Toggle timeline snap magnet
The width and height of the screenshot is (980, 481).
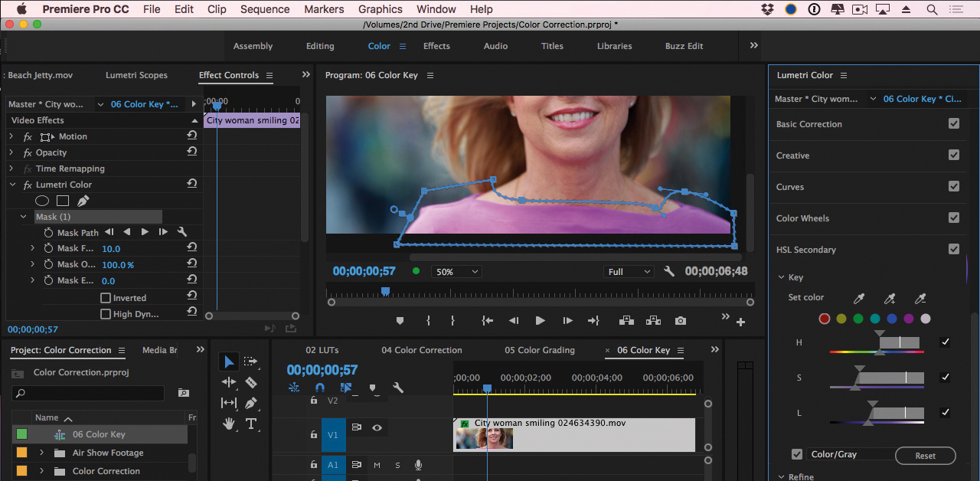[320, 388]
